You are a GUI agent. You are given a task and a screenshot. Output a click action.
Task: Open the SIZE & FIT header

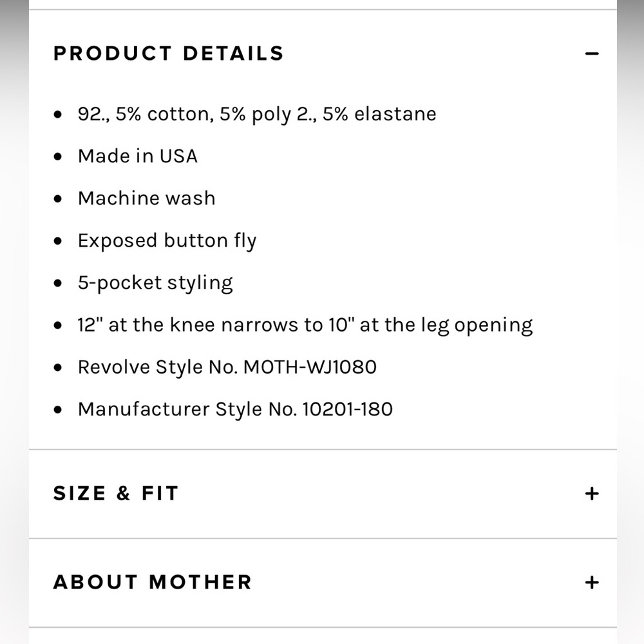[115, 493]
